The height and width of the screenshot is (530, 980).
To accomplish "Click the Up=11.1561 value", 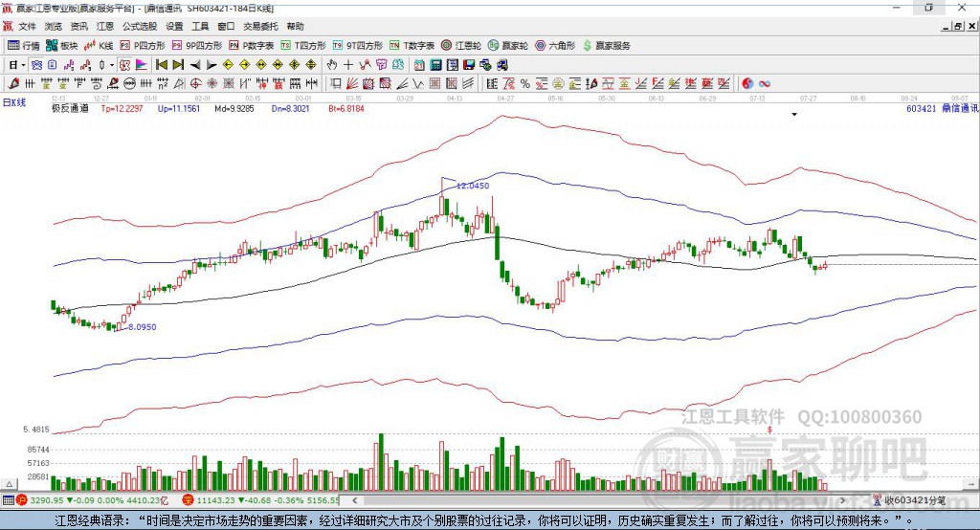I will tap(179, 108).
